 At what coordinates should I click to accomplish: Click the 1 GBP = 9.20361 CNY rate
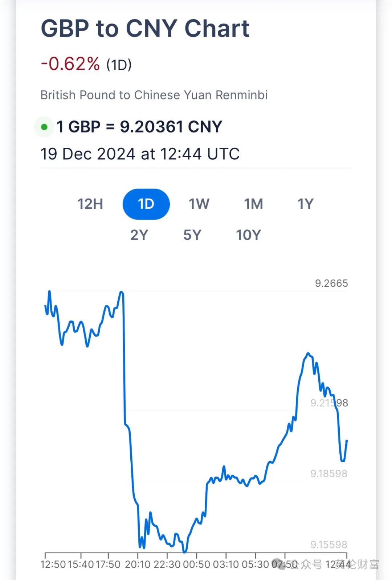coord(139,127)
